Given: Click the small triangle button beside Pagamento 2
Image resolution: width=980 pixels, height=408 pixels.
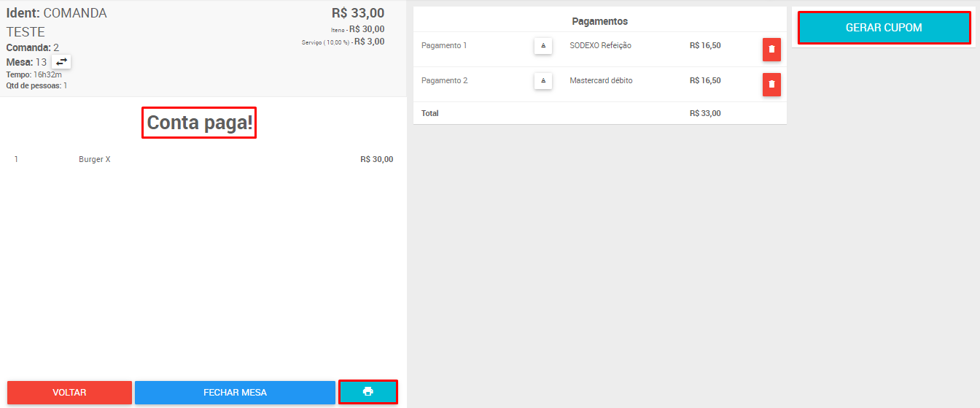Looking at the screenshot, I should click(542, 80).
